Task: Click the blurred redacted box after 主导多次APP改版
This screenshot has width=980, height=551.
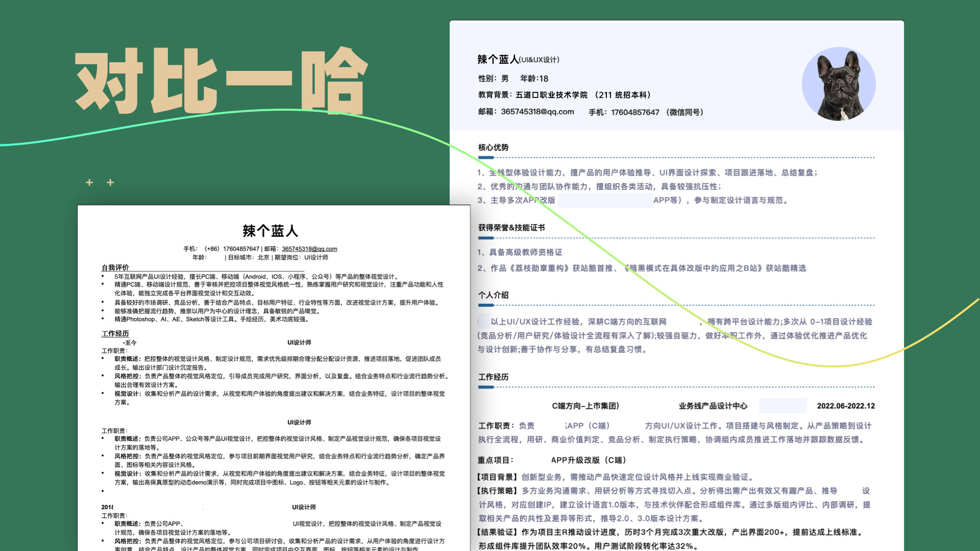Action: pos(606,201)
